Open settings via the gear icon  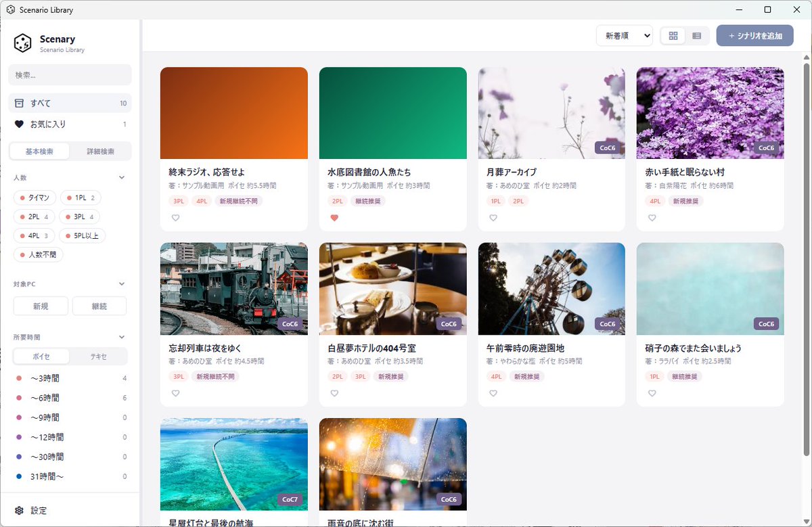[x=19, y=511]
